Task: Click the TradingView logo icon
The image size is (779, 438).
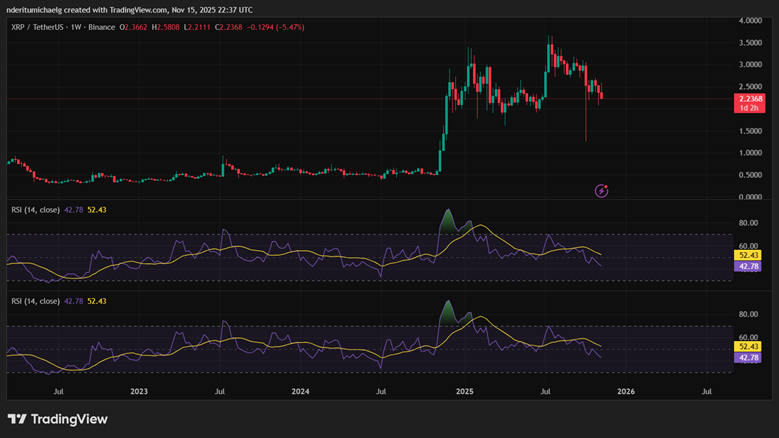Action: (x=17, y=419)
